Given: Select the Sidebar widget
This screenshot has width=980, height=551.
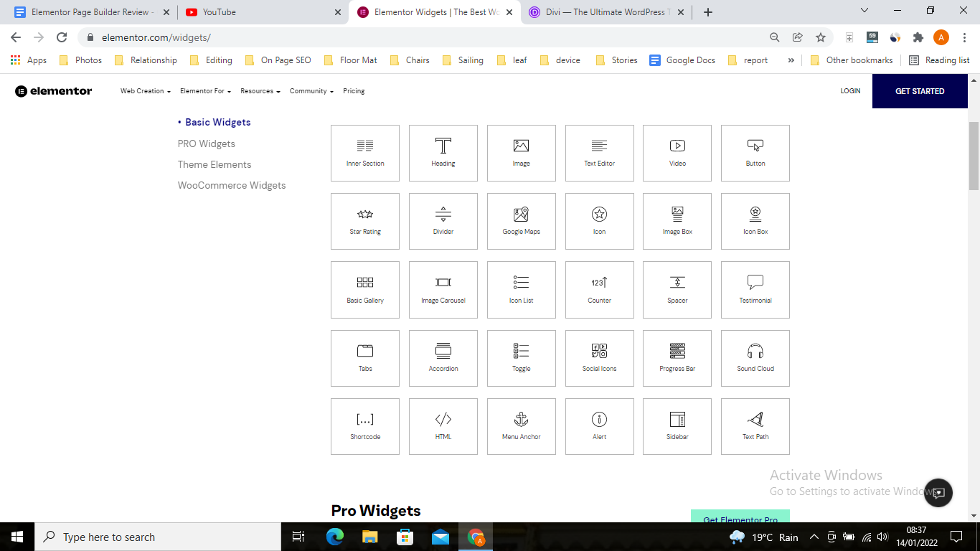Looking at the screenshot, I should coord(677,426).
